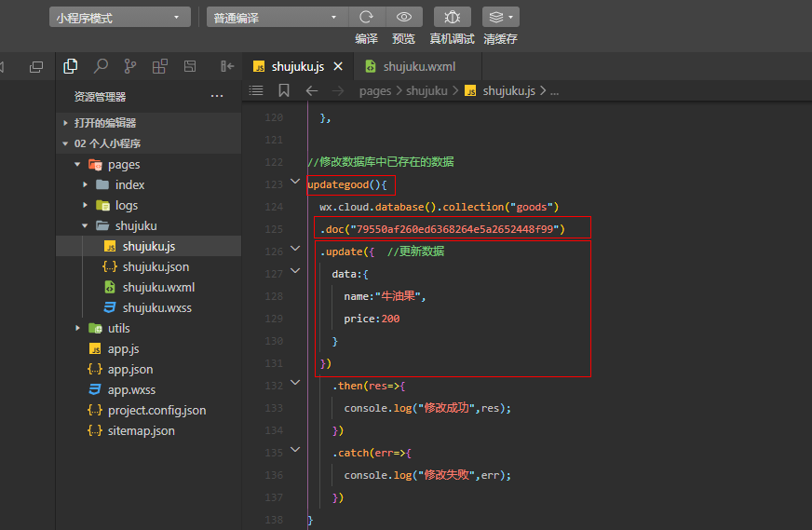This screenshot has width=812, height=530.
Task: Click shujuku folder in the breadcrumb
Action: [426, 91]
